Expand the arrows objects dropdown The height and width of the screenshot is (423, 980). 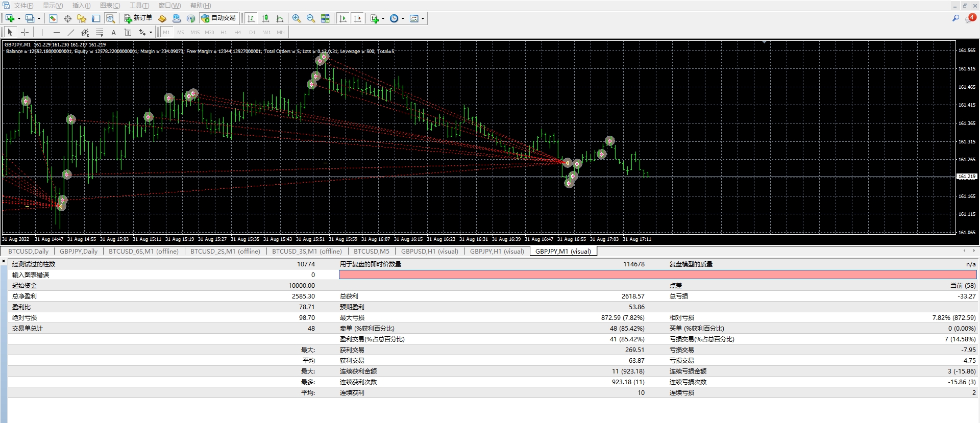click(151, 33)
